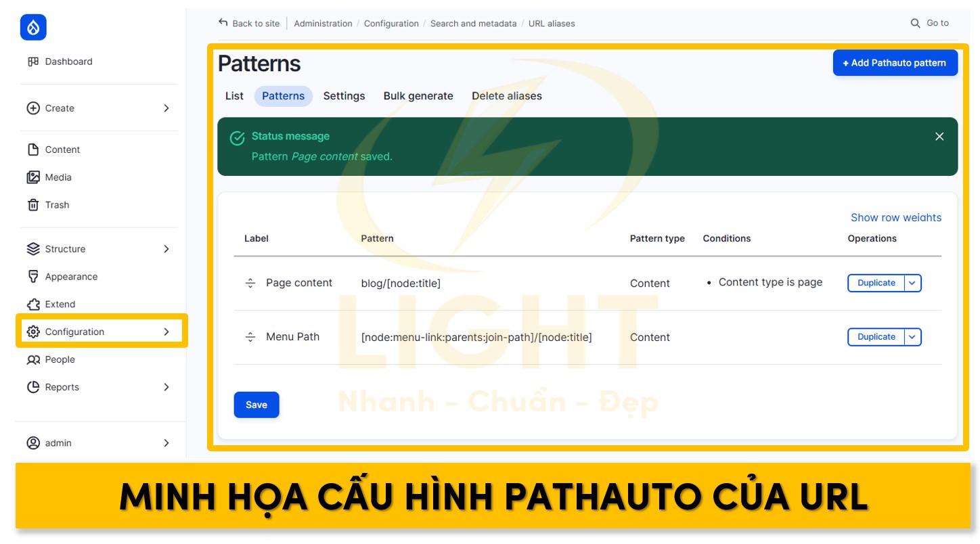Screen dimensions: 980x544
Task: Click the blog/[node:title] pattern text
Action: click(x=401, y=284)
